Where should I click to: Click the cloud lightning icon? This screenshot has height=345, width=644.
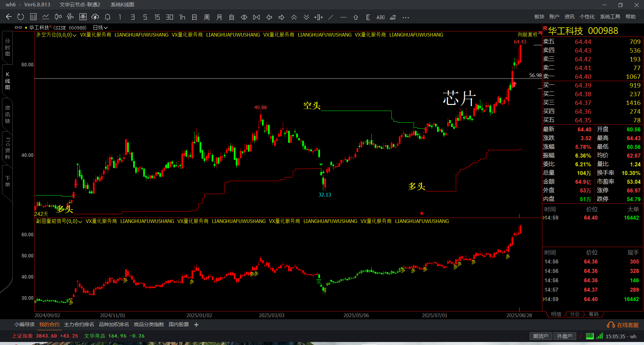click(95, 17)
